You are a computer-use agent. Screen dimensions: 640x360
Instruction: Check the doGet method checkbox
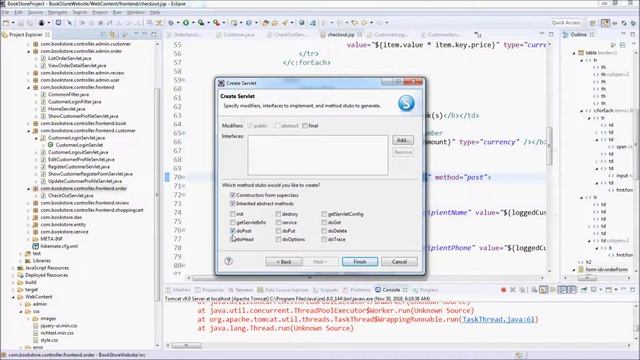[324, 222]
